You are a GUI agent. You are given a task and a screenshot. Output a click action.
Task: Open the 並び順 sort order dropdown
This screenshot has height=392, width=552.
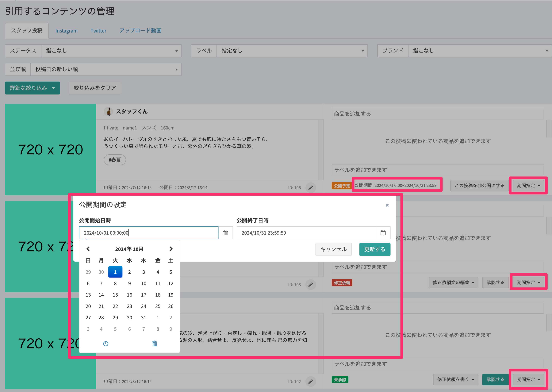tap(106, 70)
